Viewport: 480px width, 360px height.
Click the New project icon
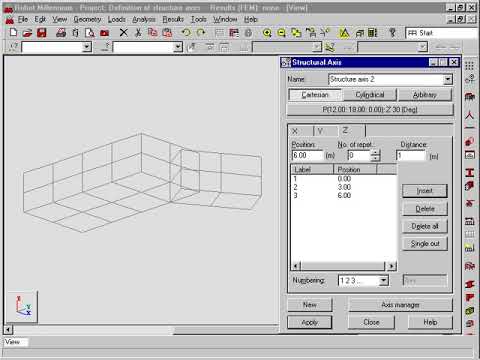click(13, 32)
